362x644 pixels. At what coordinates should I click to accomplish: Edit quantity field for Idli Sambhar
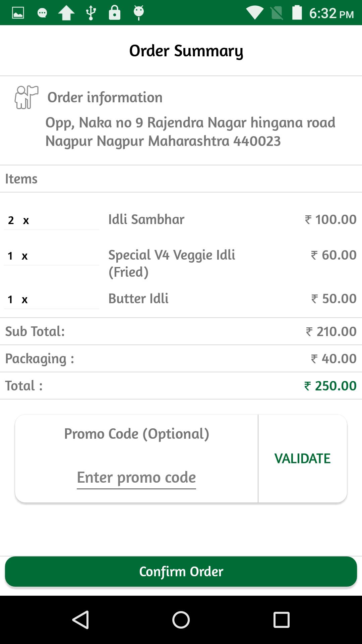[x=52, y=220]
